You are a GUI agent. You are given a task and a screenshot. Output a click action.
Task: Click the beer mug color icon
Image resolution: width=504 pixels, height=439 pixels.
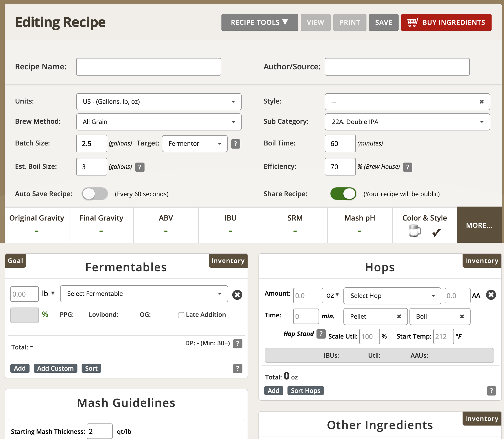(x=415, y=231)
